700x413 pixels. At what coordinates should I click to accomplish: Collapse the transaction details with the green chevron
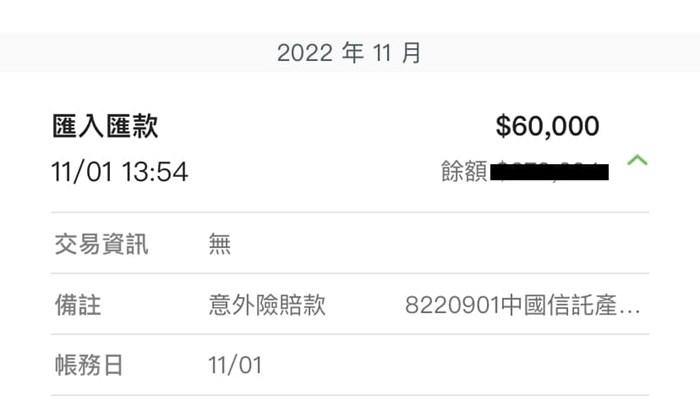tap(637, 160)
